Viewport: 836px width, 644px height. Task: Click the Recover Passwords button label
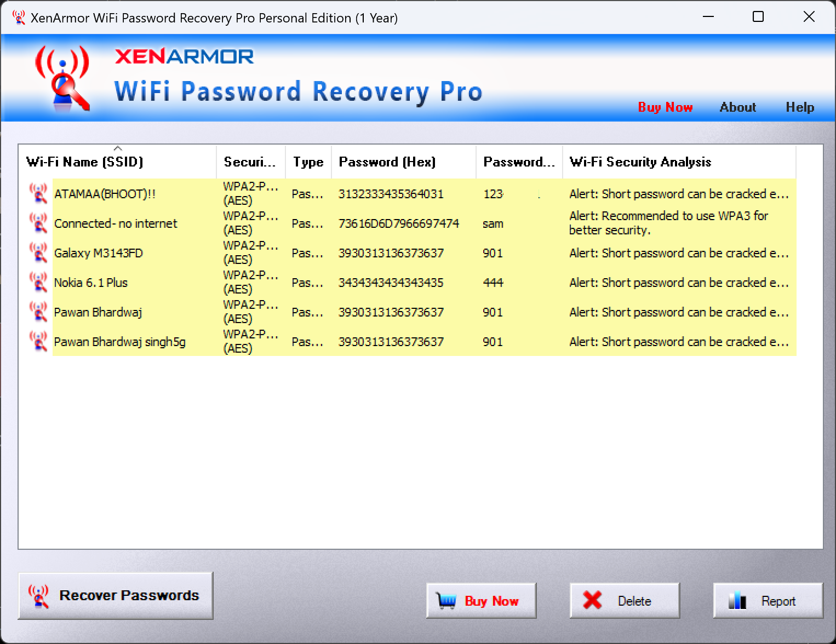[x=129, y=595]
